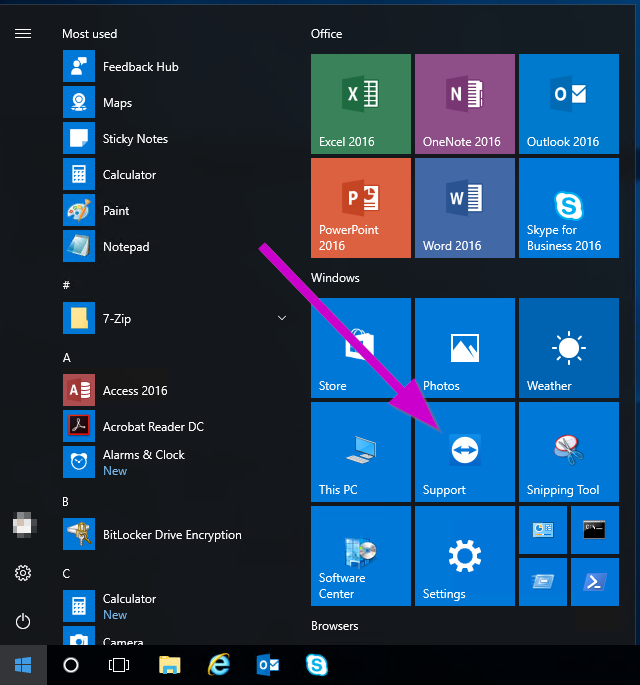Viewport: 640px width, 685px height.
Task: Click the Windows Start button on taskbar
Action: [23, 665]
